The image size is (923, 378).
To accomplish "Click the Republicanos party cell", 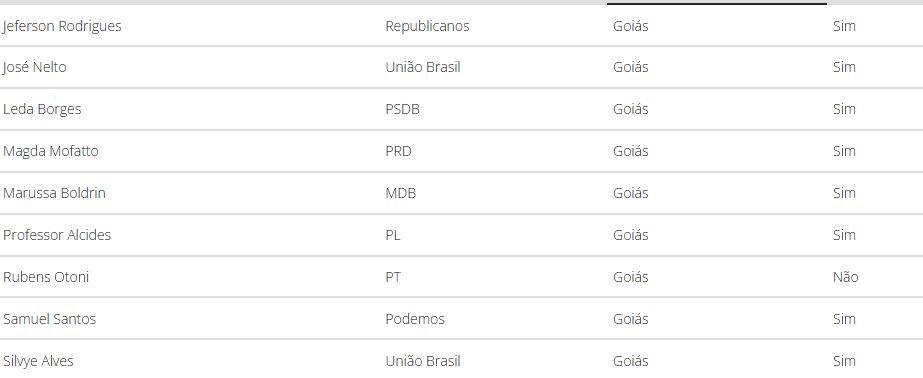I will tap(427, 26).
